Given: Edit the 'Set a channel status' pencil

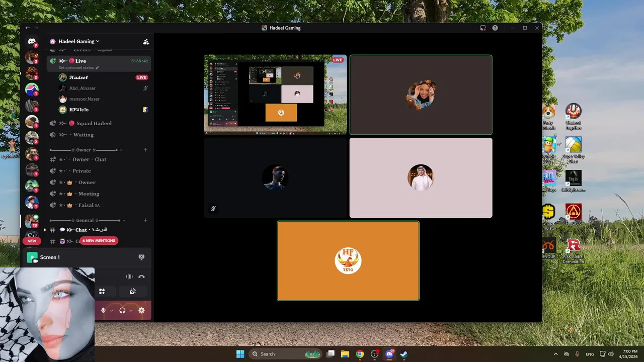Looking at the screenshot, I should 97,68.
